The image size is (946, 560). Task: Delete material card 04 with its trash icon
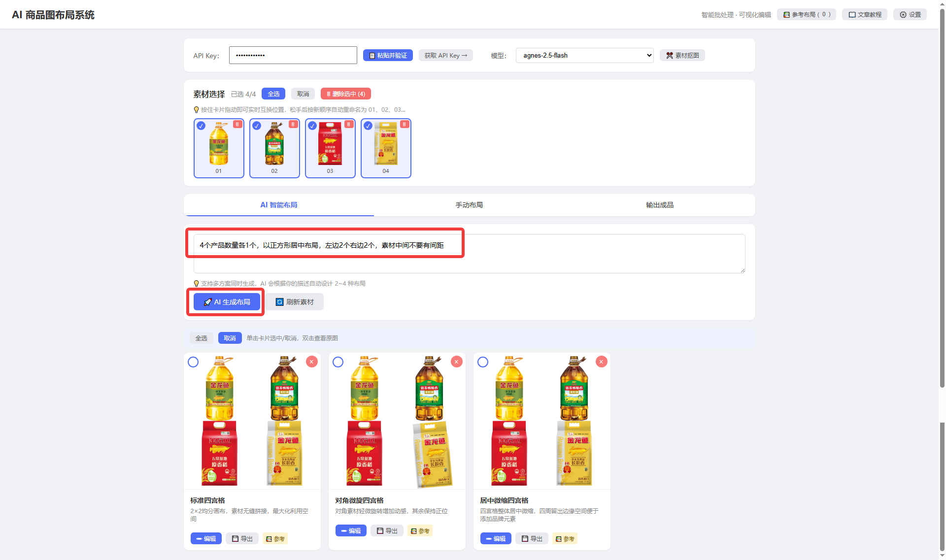405,125
